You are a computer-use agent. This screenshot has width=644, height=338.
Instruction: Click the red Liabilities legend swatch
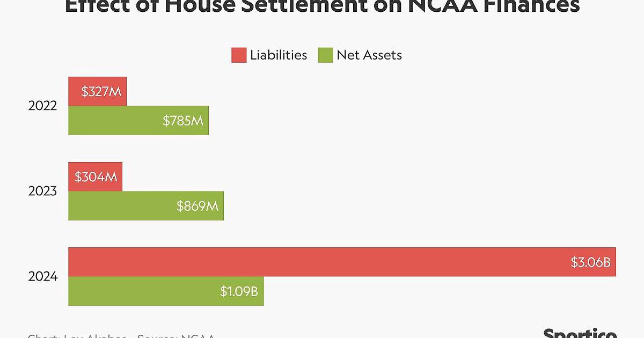(239, 55)
